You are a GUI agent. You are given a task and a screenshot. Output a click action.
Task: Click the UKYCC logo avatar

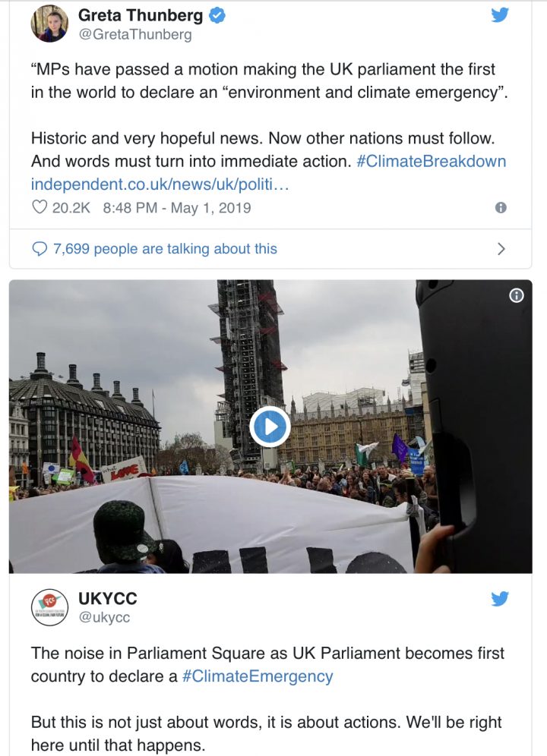click(49, 607)
